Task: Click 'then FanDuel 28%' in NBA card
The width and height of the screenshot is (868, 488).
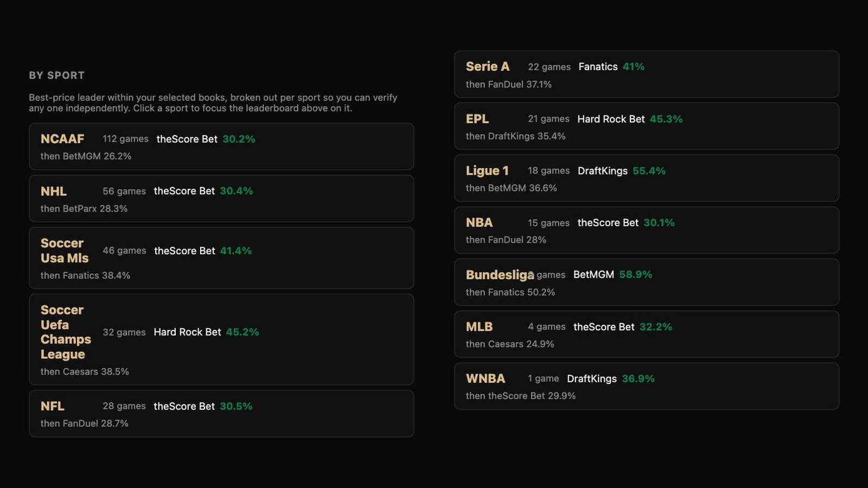Action: (506, 240)
